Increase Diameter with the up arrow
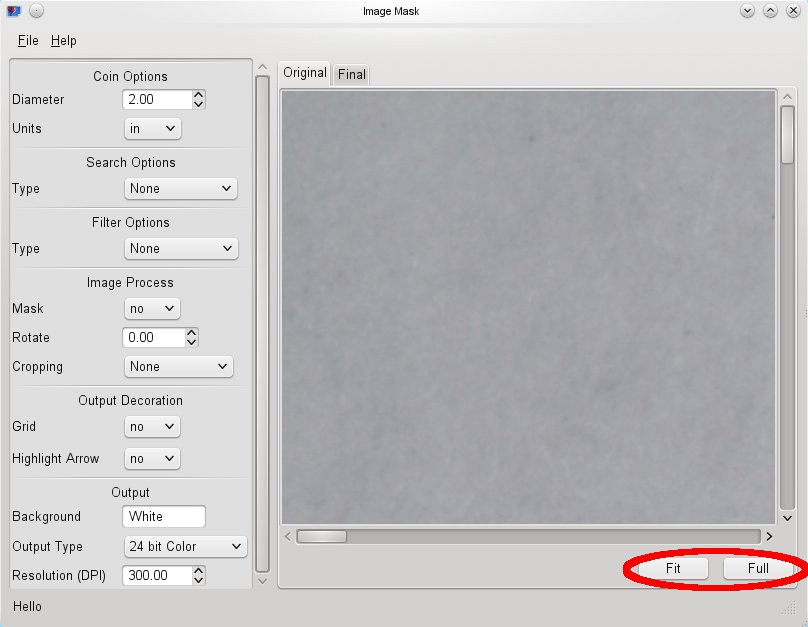Screen dimensions: 808x627 click(x=199, y=95)
